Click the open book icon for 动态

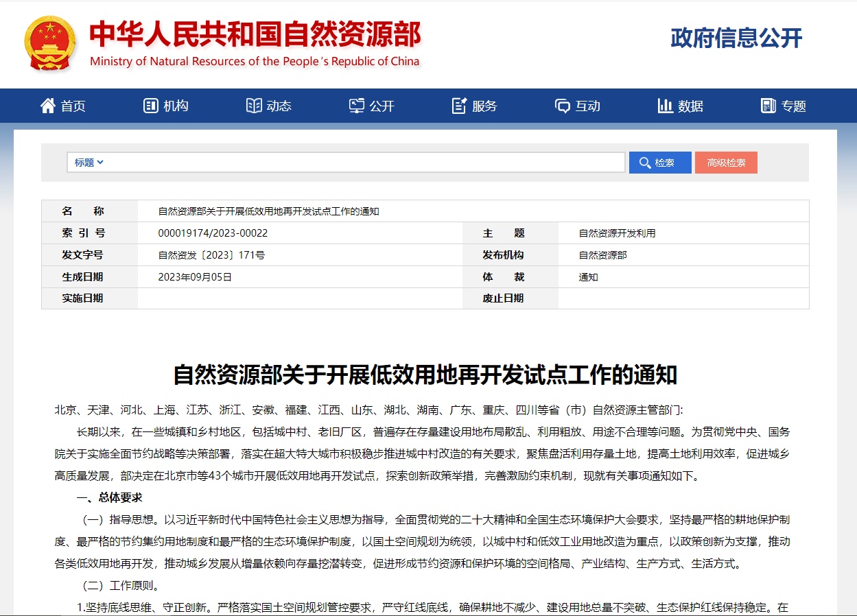click(x=254, y=106)
